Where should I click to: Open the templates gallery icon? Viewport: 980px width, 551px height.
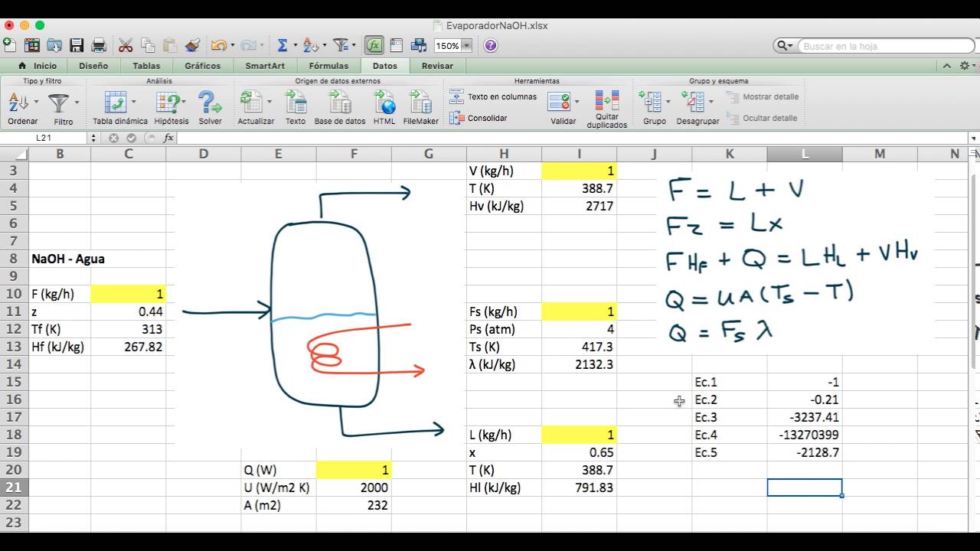[31, 45]
